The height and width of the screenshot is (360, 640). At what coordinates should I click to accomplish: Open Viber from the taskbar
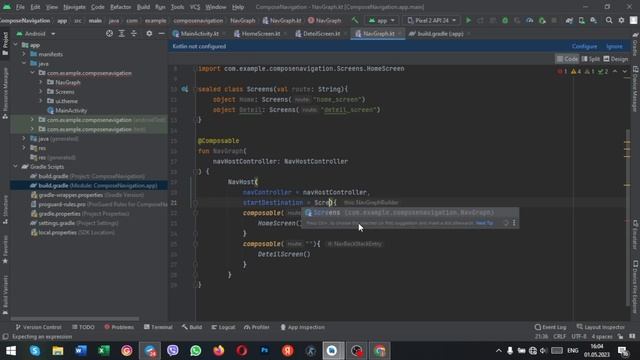pyautogui.click(x=173, y=351)
